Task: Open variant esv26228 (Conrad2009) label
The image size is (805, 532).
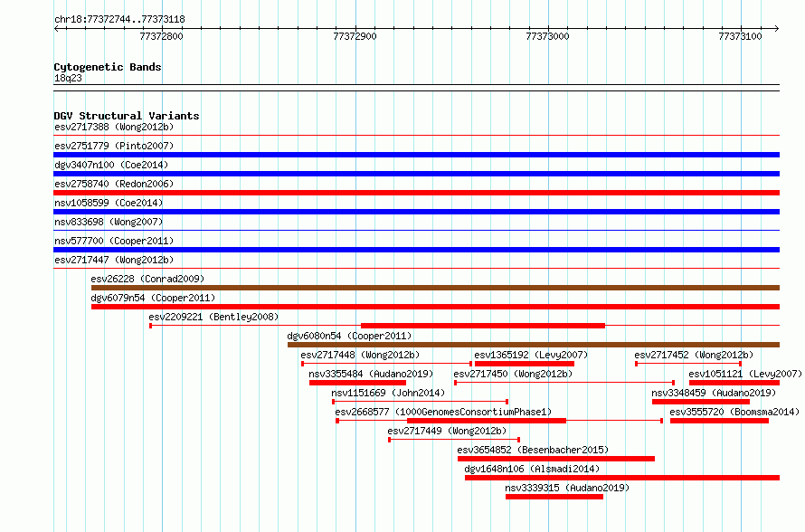Action: tap(147, 279)
